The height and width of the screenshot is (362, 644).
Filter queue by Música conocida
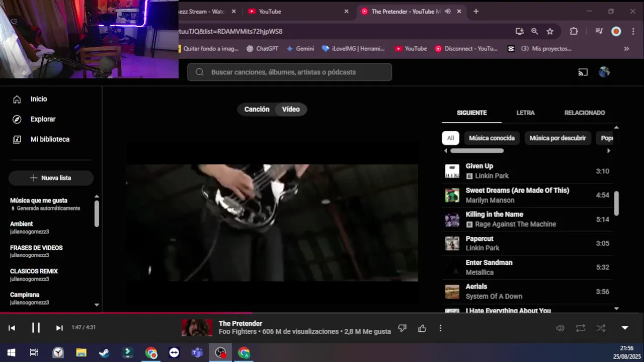492,138
